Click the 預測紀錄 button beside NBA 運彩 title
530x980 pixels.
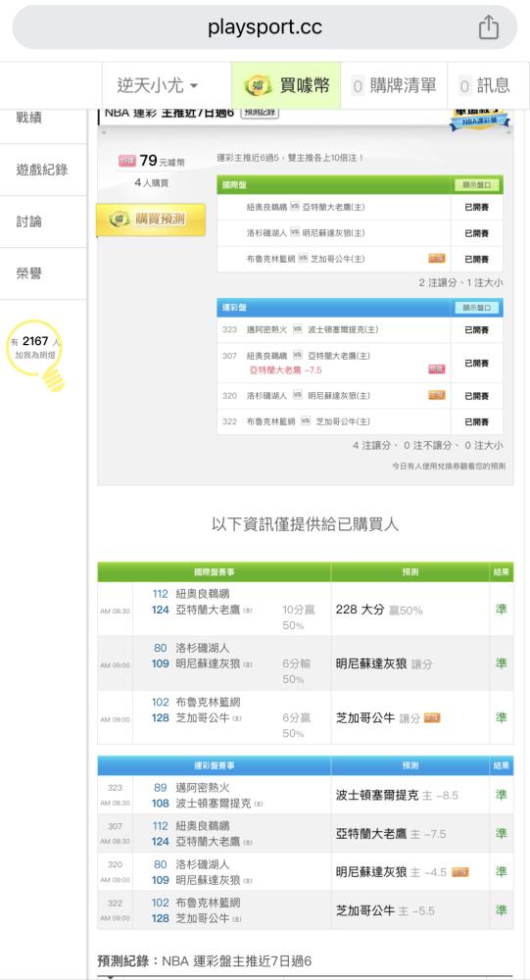[x=259, y=113]
